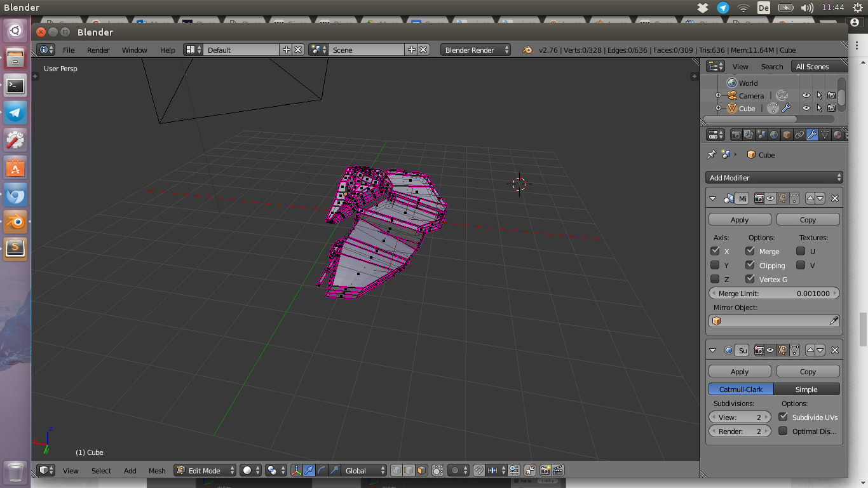
Task: Open the Edit Mode selector dropdown
Action: [x=205, y=470]
